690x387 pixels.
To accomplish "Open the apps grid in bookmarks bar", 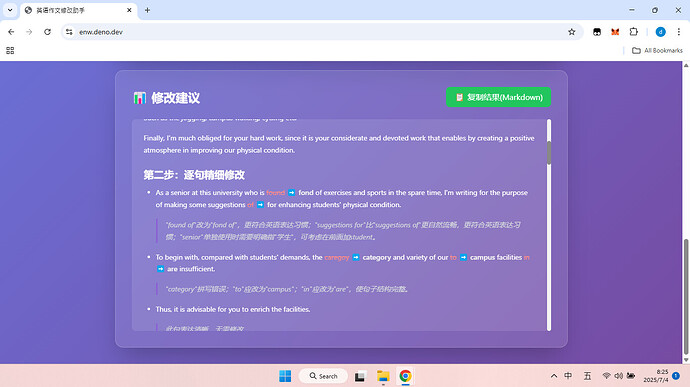I will [10, 51].
